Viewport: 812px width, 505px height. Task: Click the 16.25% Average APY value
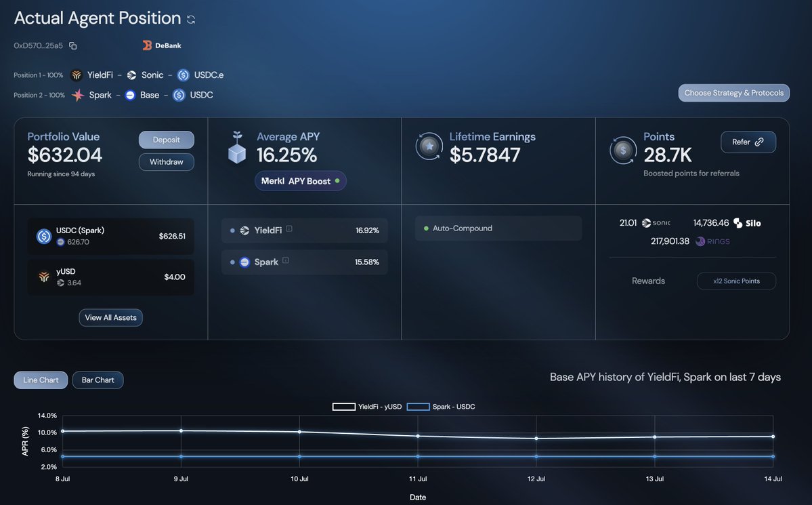tap(287, 155)
